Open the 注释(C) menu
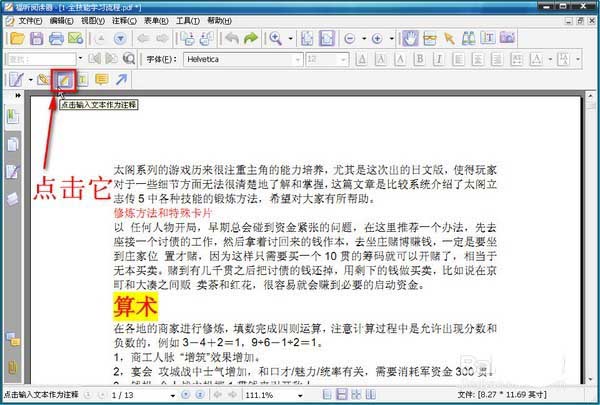The height and width of the screenshot is (405, 600). tap(124, 21)
